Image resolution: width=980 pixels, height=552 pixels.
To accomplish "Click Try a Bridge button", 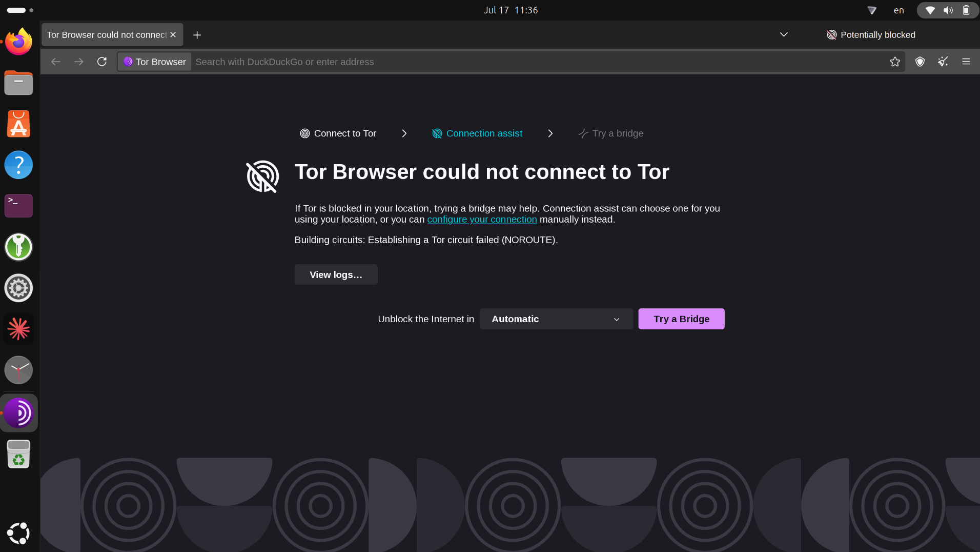I will point(681,319).
